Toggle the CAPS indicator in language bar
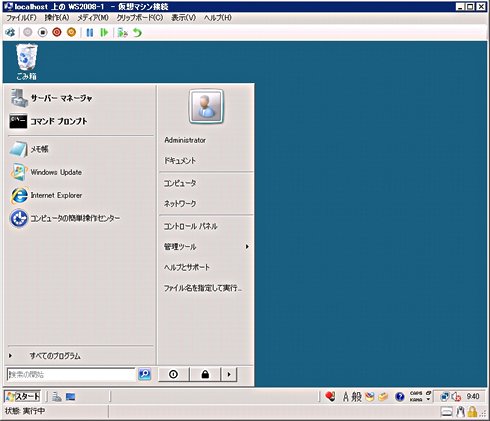This screenshot has height=421, width=490. pos(416,394)
